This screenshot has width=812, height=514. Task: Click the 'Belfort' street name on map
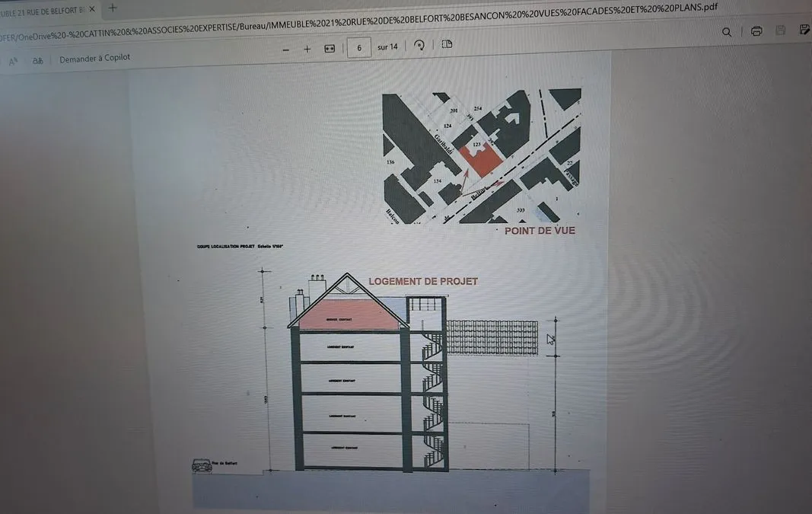pyautogui.click(x=479, y=193)
